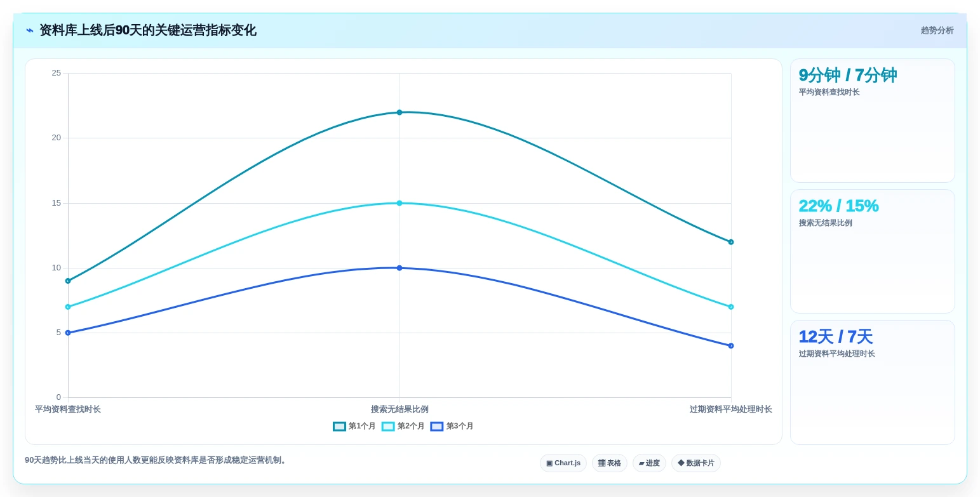The image size is (980, 497).
Task: Open the 12天 / 7天 stat card
Action: [873, 383]
